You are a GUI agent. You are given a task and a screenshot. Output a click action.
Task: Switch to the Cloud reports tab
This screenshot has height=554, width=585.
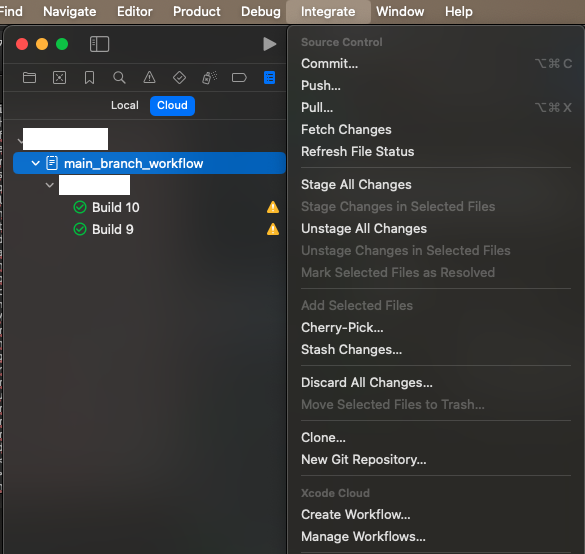pyautogui.click(x=172, y=106)
